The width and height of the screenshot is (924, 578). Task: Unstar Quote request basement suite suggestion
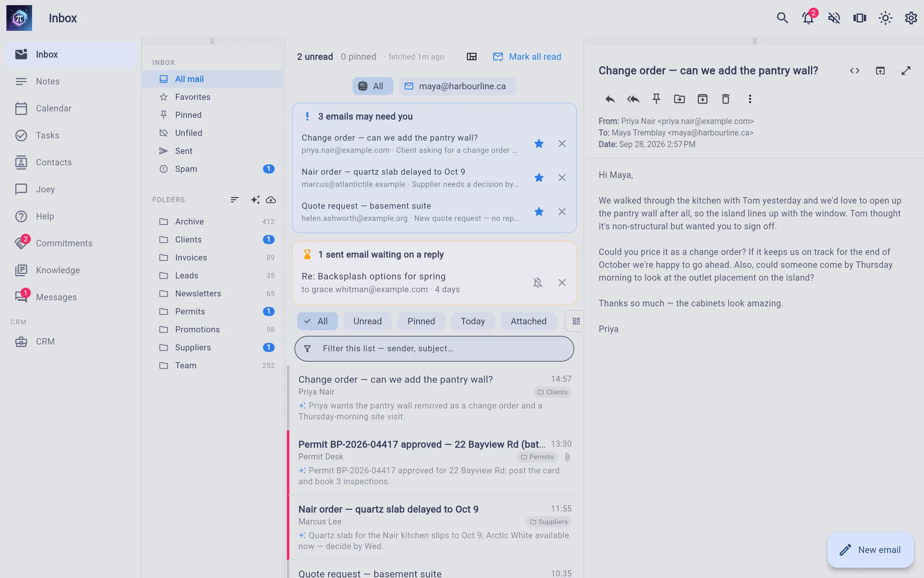point(539,212)
